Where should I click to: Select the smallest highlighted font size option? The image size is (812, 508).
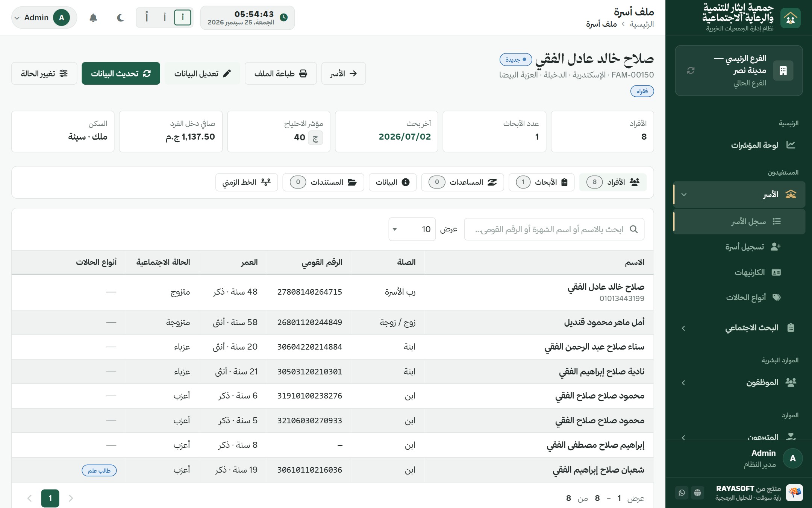(183, 17)
